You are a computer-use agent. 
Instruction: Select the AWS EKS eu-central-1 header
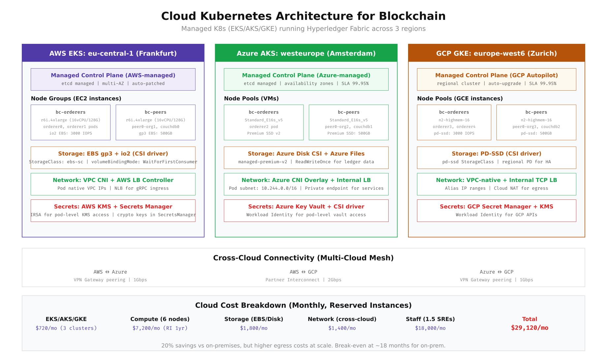113,53
